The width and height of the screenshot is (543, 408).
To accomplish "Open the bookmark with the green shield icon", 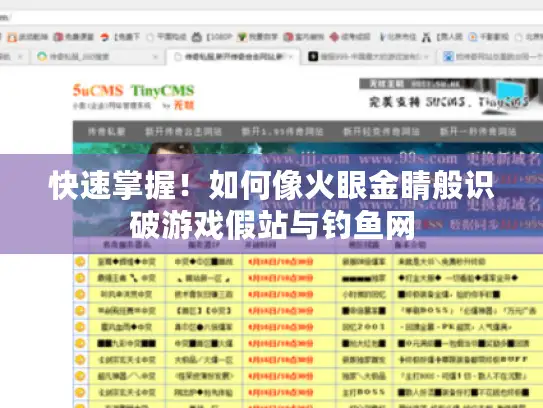I will tap(258, 37).
